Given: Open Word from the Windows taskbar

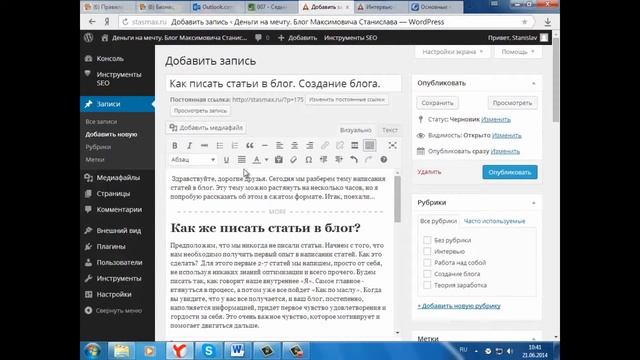Looking at the screenshot, I should click(238, 351).
